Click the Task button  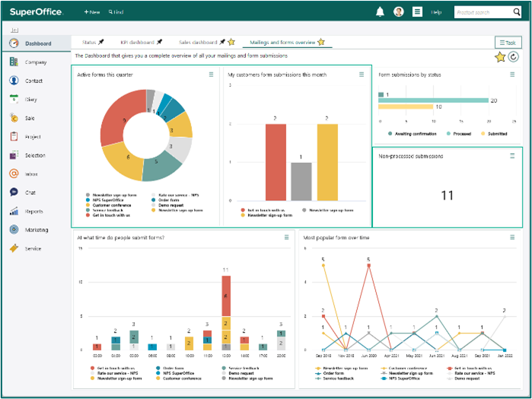coord(508,43)
